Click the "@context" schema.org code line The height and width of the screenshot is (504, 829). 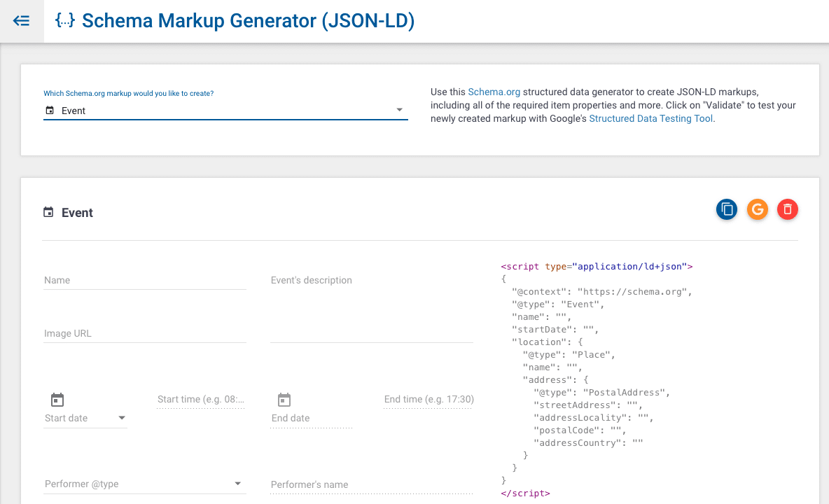click(x=601, y=292)
